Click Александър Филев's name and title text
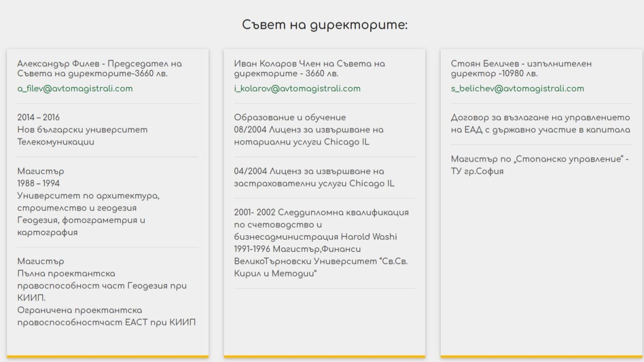This screenshot has width=644, height=362. click(x=99, y=69)
